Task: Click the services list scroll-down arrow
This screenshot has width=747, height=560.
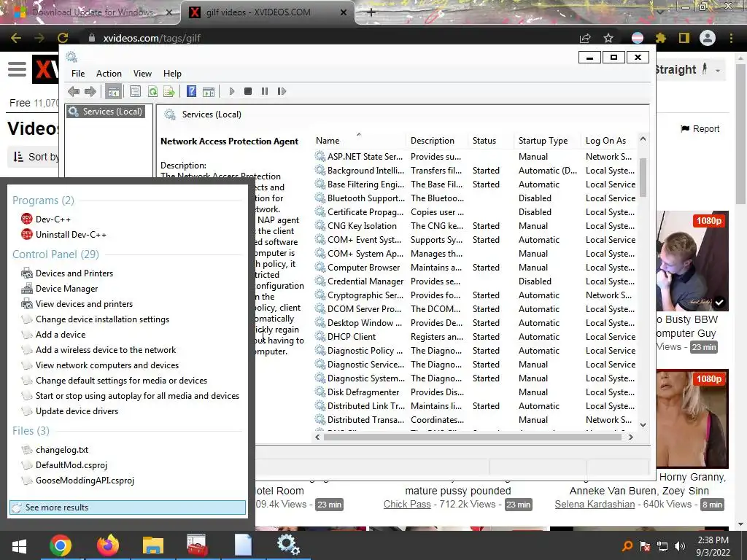Action: point(643,425)
